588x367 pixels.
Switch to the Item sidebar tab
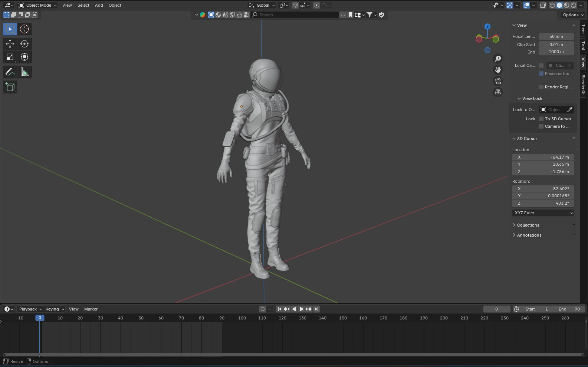(583, 29)
